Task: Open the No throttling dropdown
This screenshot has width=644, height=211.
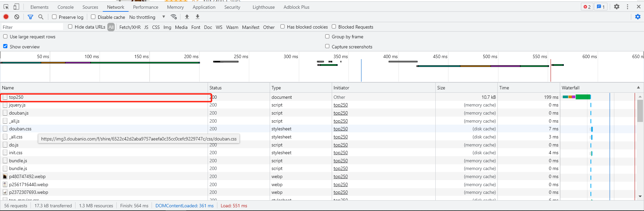Action: [147, 17]
